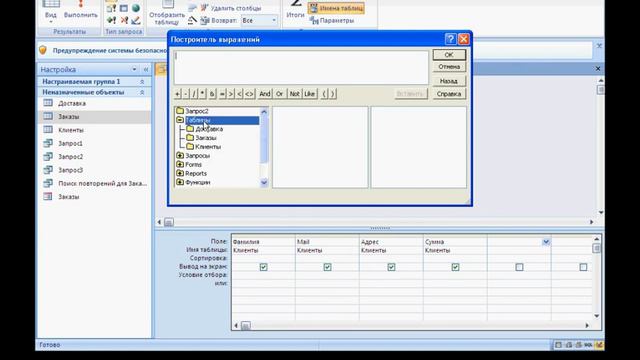Select the globe pass-through query type icon

[136, 8]
